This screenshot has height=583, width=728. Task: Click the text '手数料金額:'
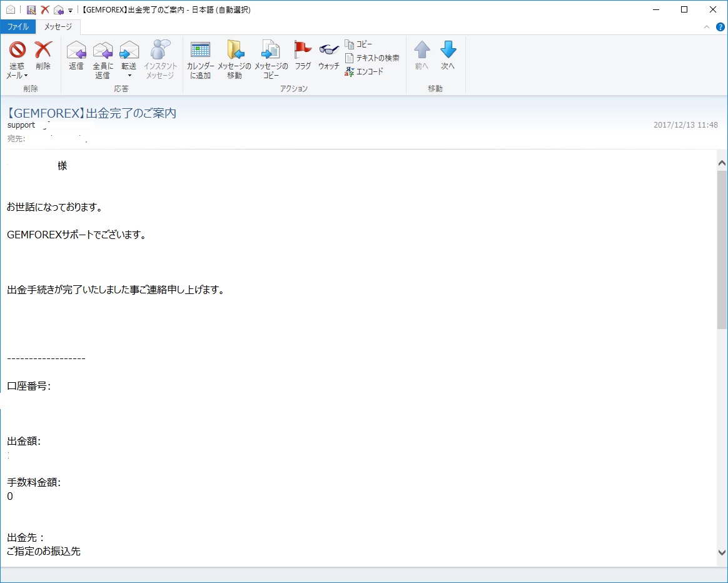click(34, 483)
